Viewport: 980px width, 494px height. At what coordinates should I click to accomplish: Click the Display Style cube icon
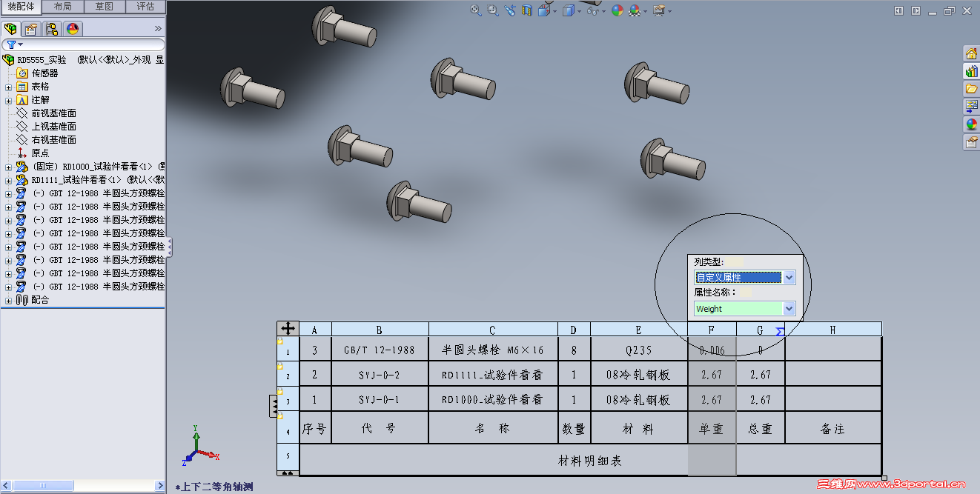point(569,10)
